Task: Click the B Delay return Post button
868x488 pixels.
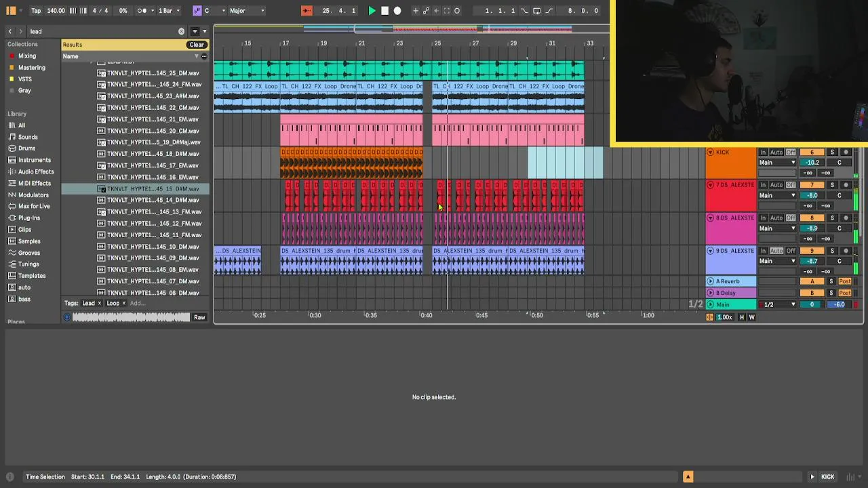Action: [844, 293]
